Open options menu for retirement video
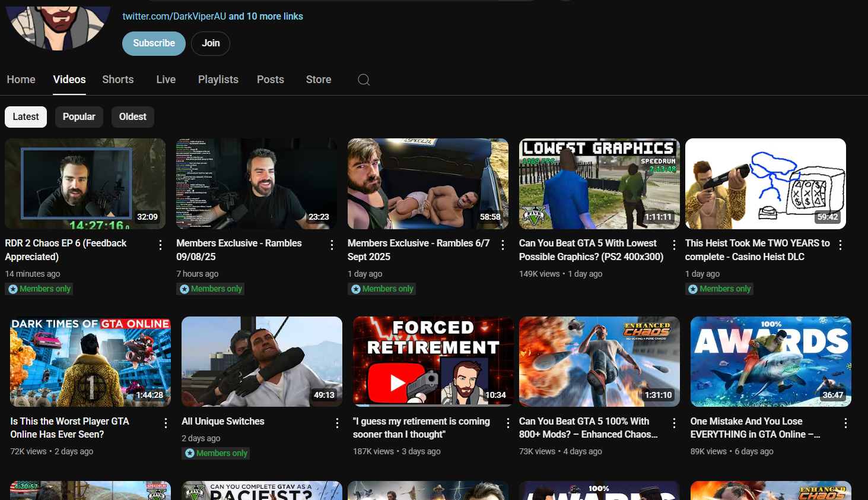This screenshot has width=868, height=500. pyautogui.click(x=508, y=423)
